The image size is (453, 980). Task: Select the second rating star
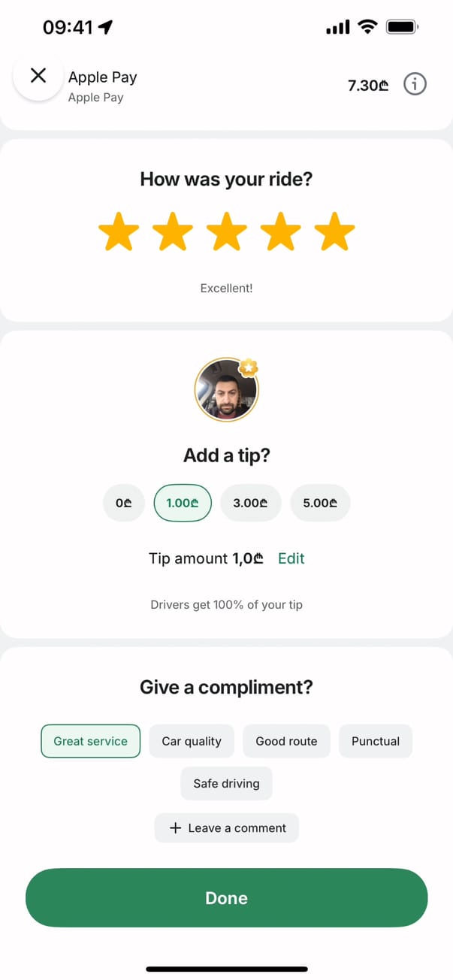(x=173, y=231)
